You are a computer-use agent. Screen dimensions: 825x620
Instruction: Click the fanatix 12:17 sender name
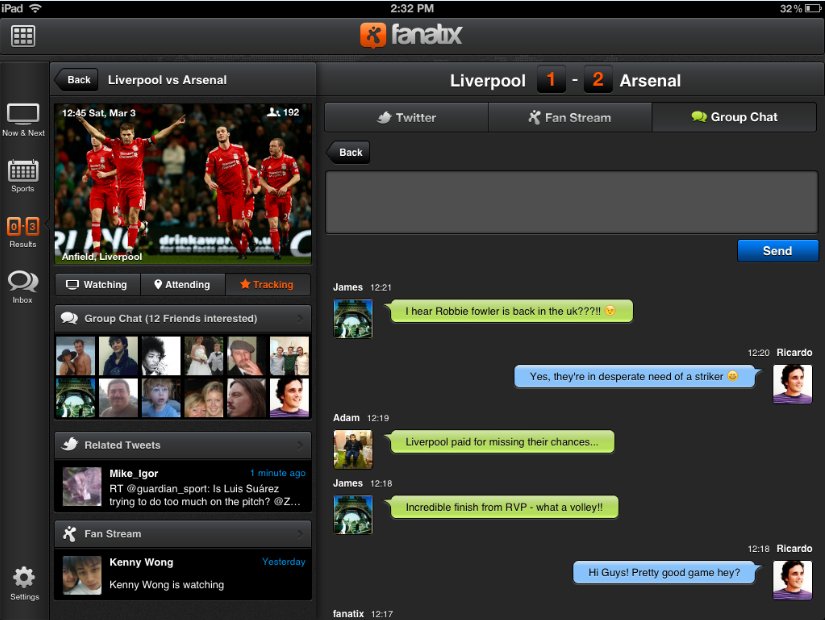tap(348, 614)
